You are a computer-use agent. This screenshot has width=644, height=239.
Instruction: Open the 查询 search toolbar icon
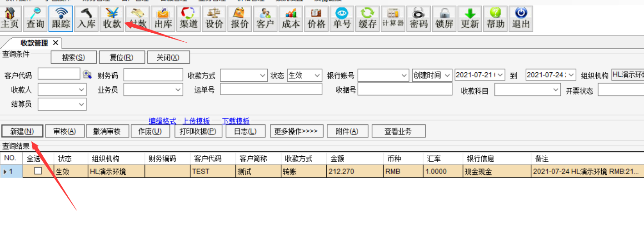(x=35, y=19)
